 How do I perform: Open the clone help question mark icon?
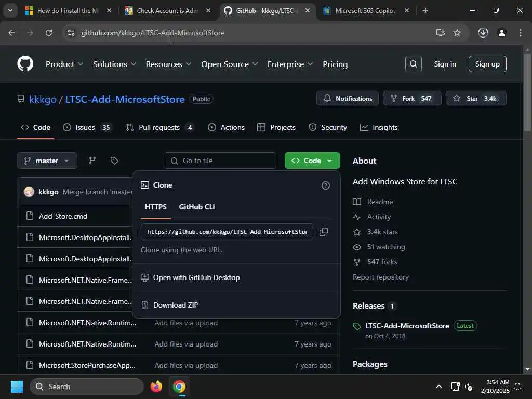coord(325,185)
